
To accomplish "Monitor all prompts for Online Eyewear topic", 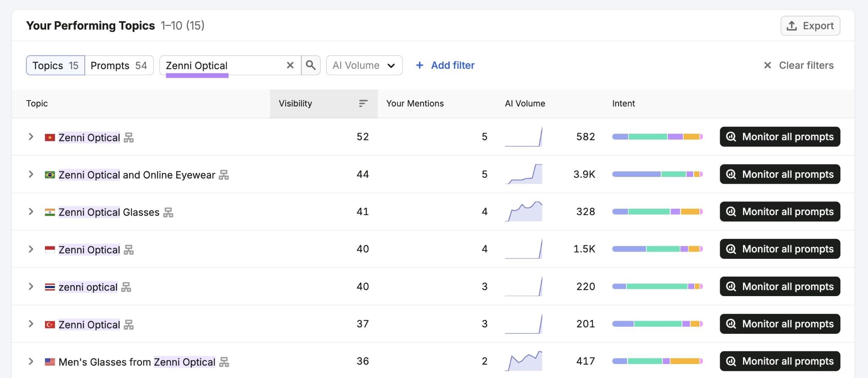I will [x=780, y=174].
